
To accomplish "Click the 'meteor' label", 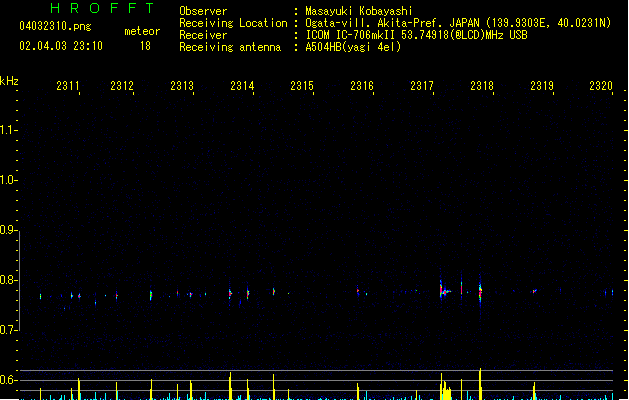I will [x=142, y=31].
